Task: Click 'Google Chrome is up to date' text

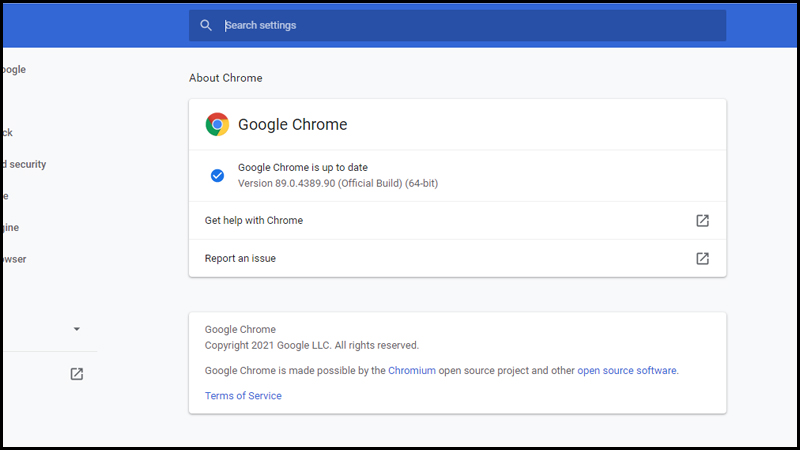Action: point(303,167)
